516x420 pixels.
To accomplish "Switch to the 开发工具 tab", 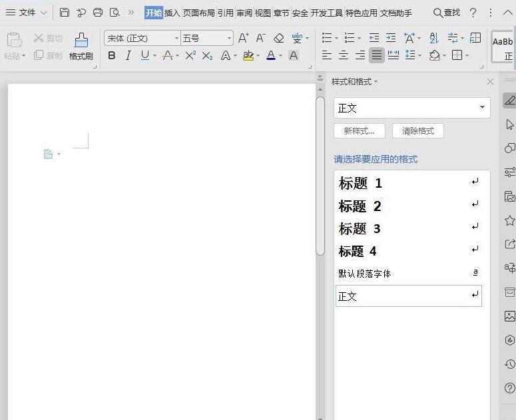I will click(327, 13).
